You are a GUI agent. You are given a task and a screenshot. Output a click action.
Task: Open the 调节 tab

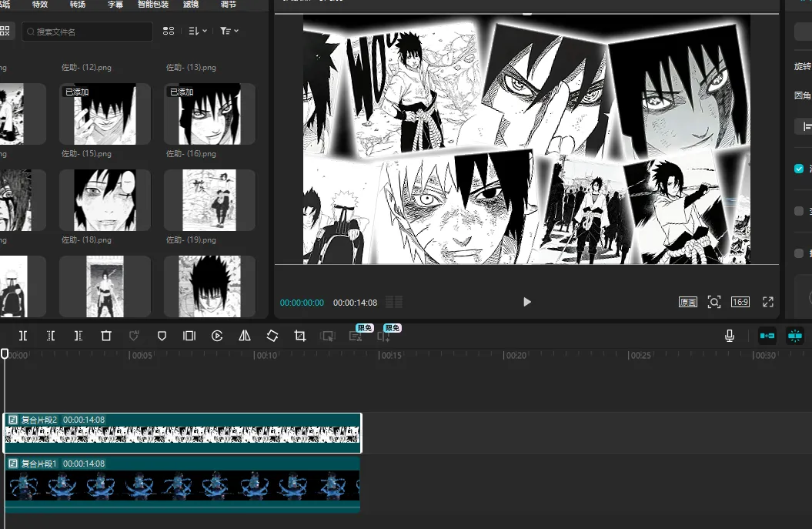tap(229, 4)
